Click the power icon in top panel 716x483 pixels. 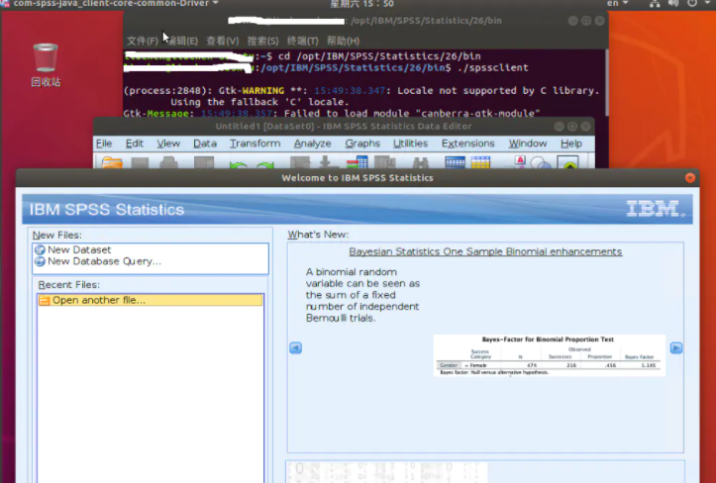tap(692, 4)
